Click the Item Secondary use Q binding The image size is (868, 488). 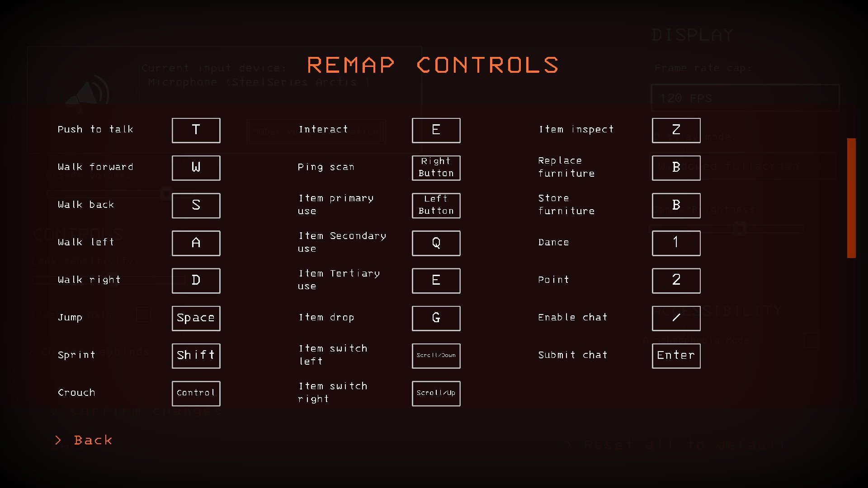(x=436, y=243)
